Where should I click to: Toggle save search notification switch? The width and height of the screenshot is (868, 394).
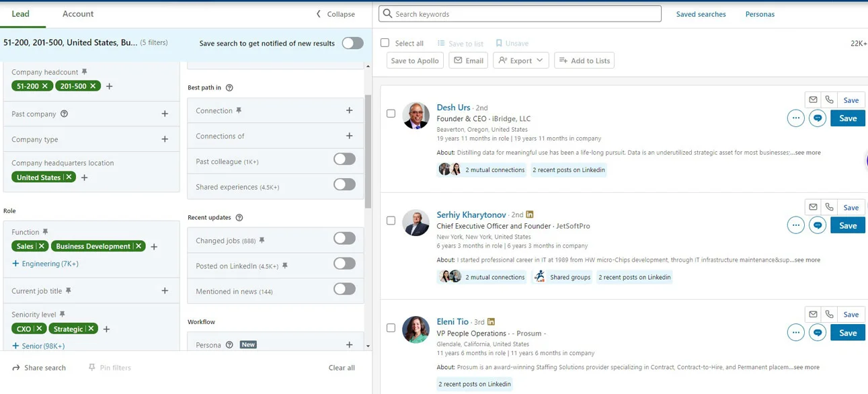[352, 43]
